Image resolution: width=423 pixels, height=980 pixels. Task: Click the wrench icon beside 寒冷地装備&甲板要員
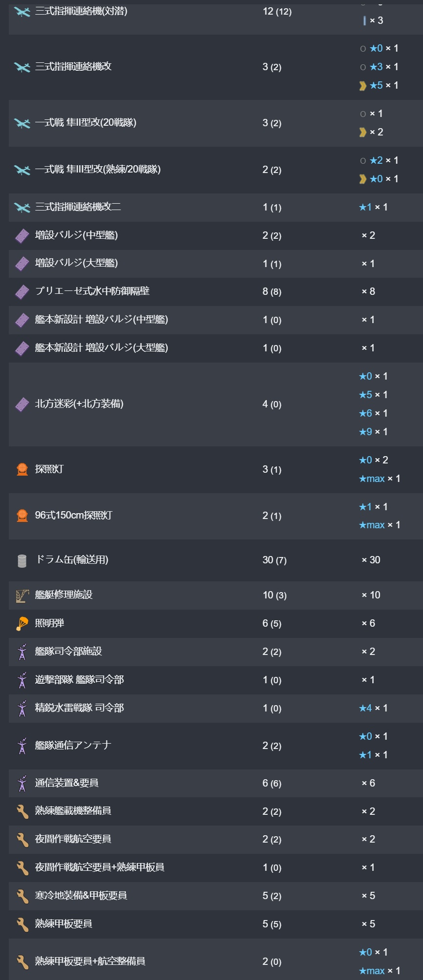pyautogui.click(x=22, y=896)
